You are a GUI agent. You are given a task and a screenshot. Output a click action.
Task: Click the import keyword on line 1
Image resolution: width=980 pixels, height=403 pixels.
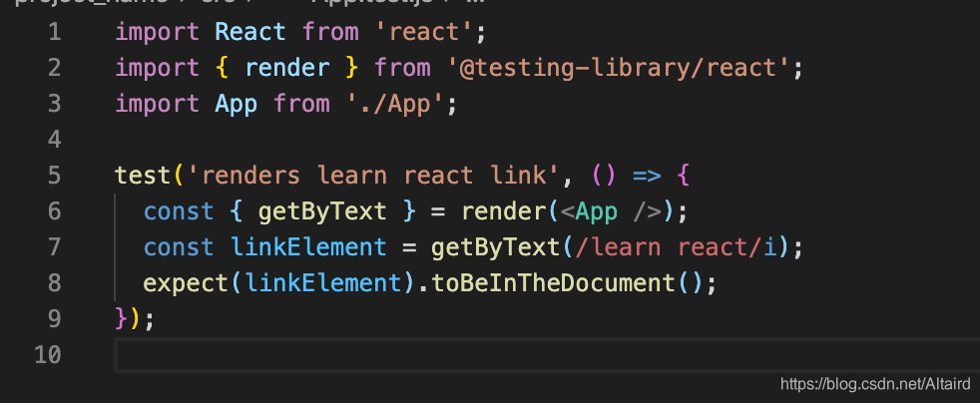click(158, 32)
